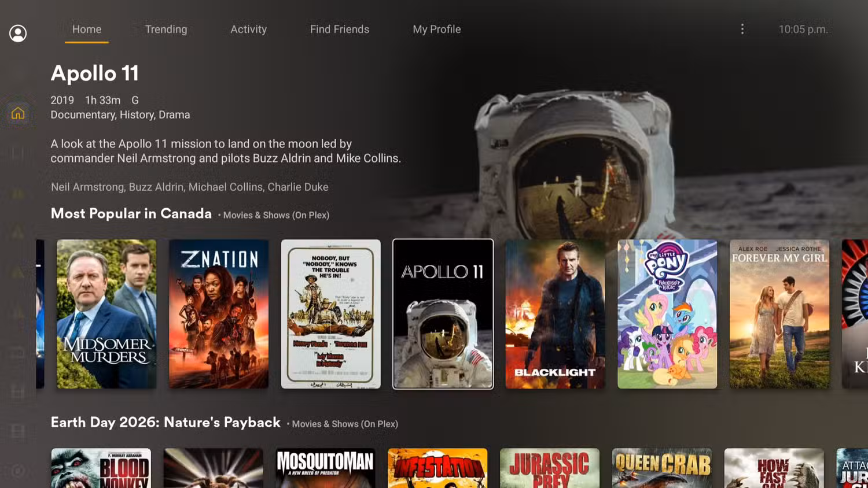This screenshot has height=488, width=868.
Task: Select the Midsomer Murders poster
Action: coord(106,314)
